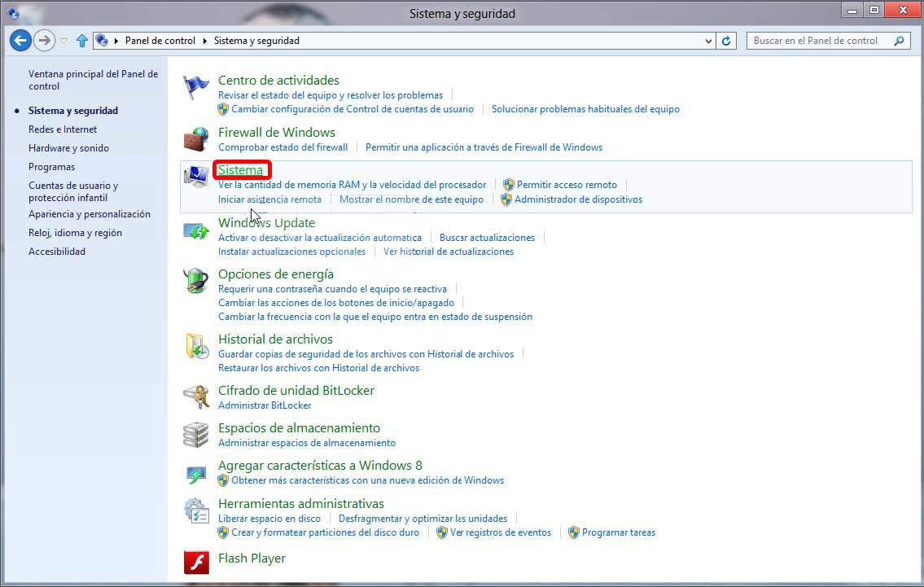Open Reloj, idioma y región category

click(x=75, y=233)
